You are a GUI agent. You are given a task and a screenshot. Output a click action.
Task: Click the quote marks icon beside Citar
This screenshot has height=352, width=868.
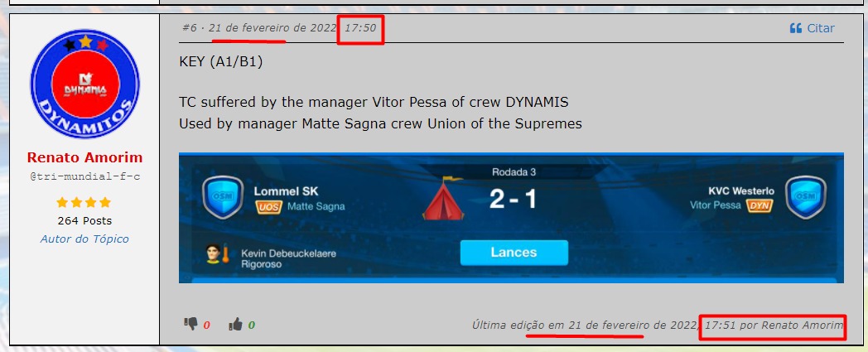[795, 28]
